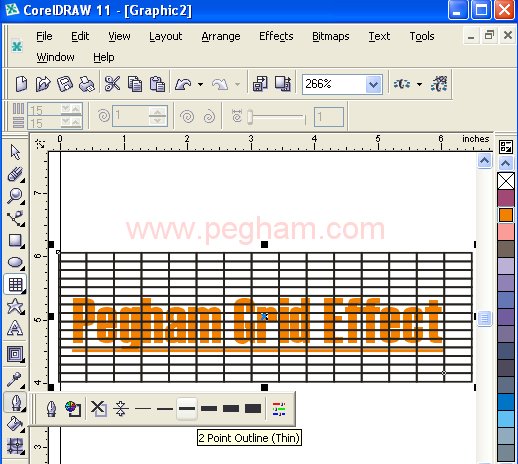The height and width of the screenshot is (464, 518).
Task: Open the Help menu
Action: point(104,57)
